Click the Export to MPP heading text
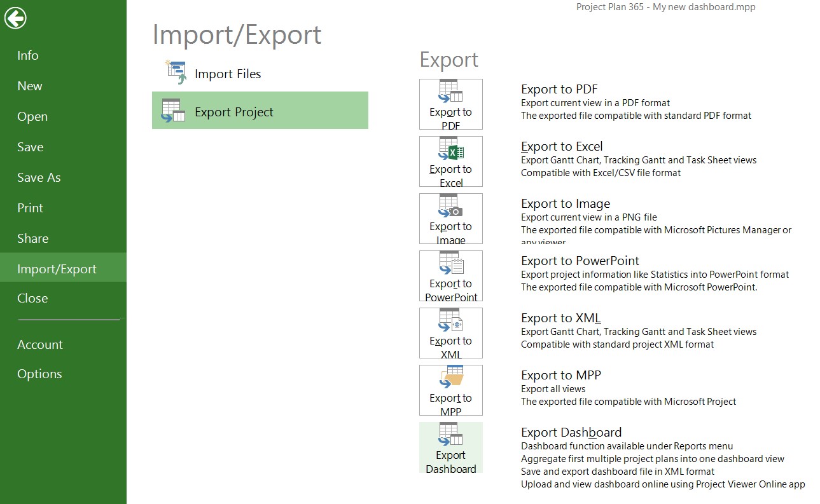This screenshot has height=504, width=820. point(561,375)
